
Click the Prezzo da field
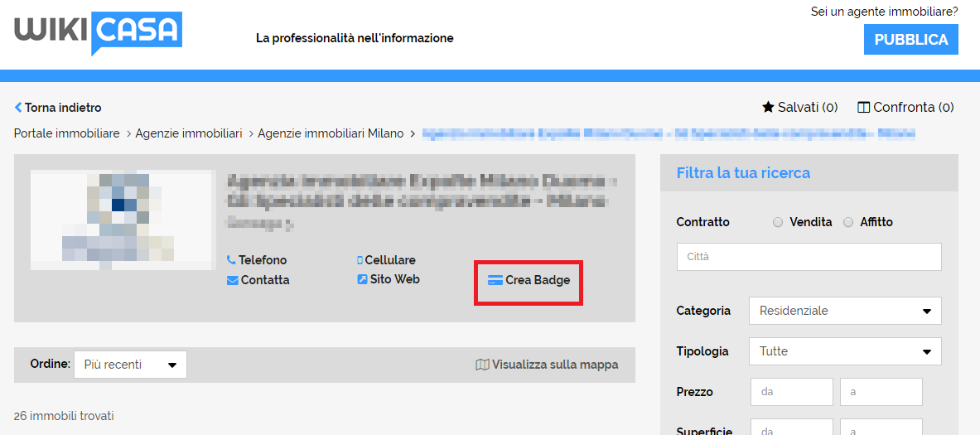pyautogui.click(x=792, y=392)
